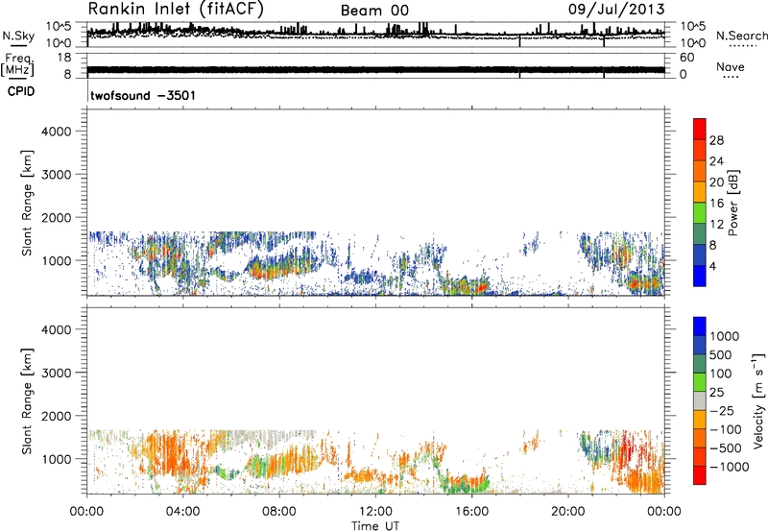Click the '16:00' time axis label
768x532 pixels.
pos(471,512)
